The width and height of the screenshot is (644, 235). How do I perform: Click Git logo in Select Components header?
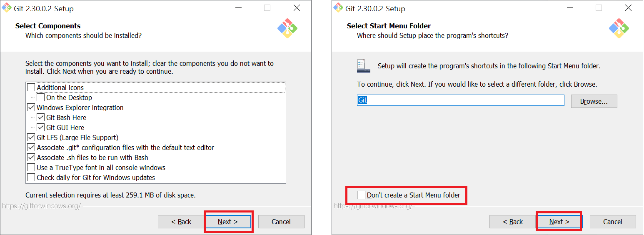287,28
